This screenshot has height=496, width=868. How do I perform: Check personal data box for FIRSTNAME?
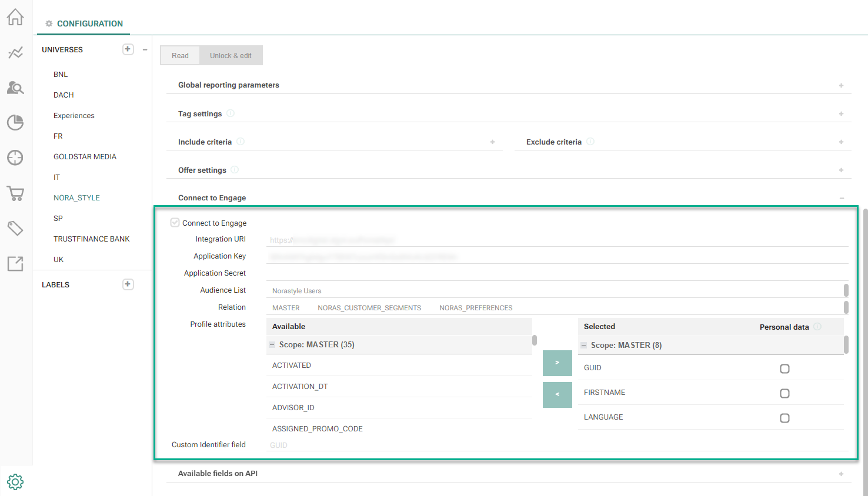point(784,393)
